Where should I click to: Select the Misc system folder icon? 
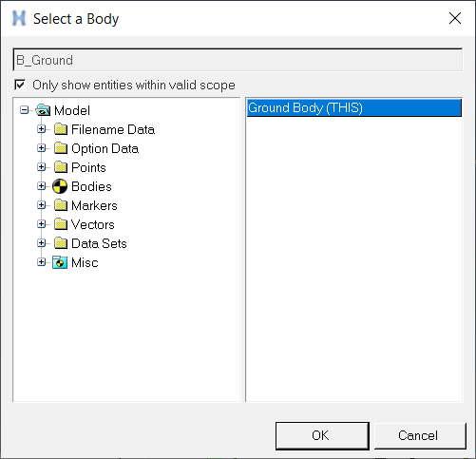(x=60, y=262)
